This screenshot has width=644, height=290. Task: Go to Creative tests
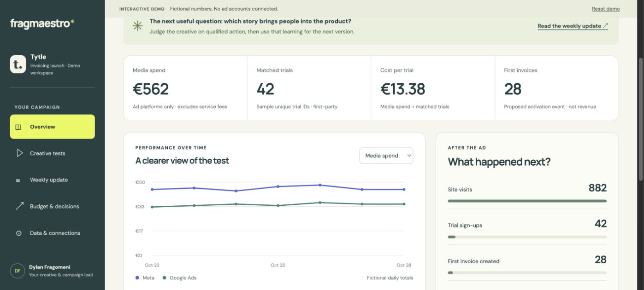[53, 153]
